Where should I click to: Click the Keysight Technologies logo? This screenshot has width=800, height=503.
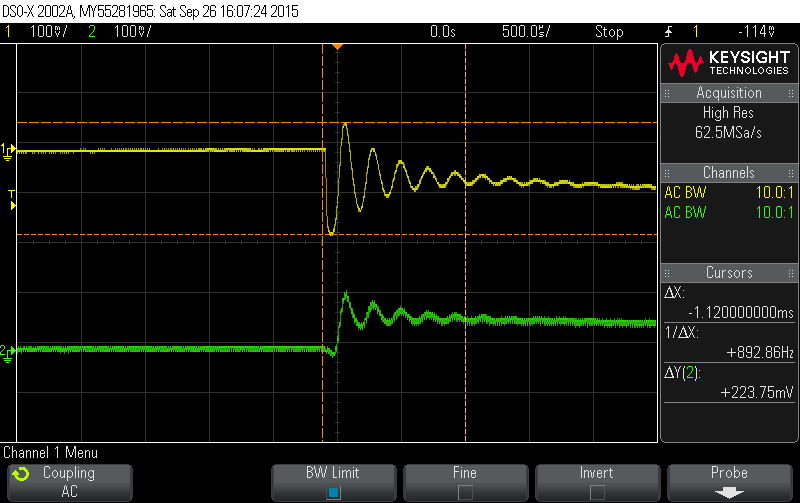coord(729,63)
